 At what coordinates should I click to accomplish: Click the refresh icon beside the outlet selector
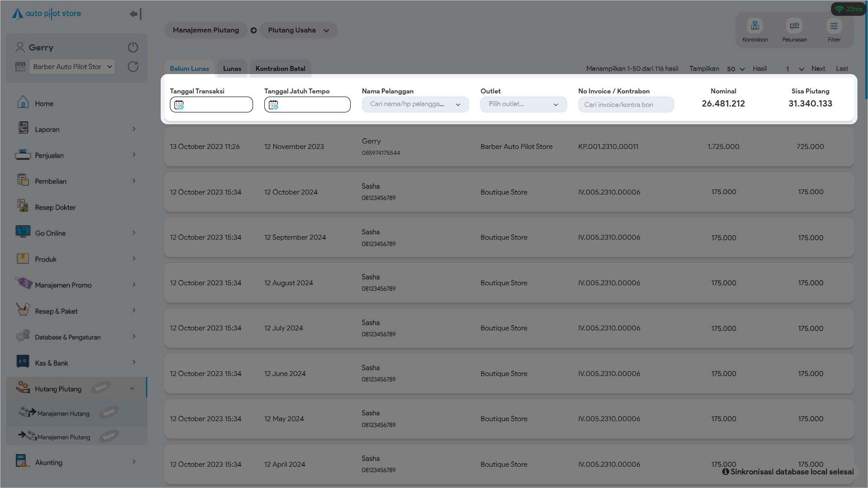133,67
